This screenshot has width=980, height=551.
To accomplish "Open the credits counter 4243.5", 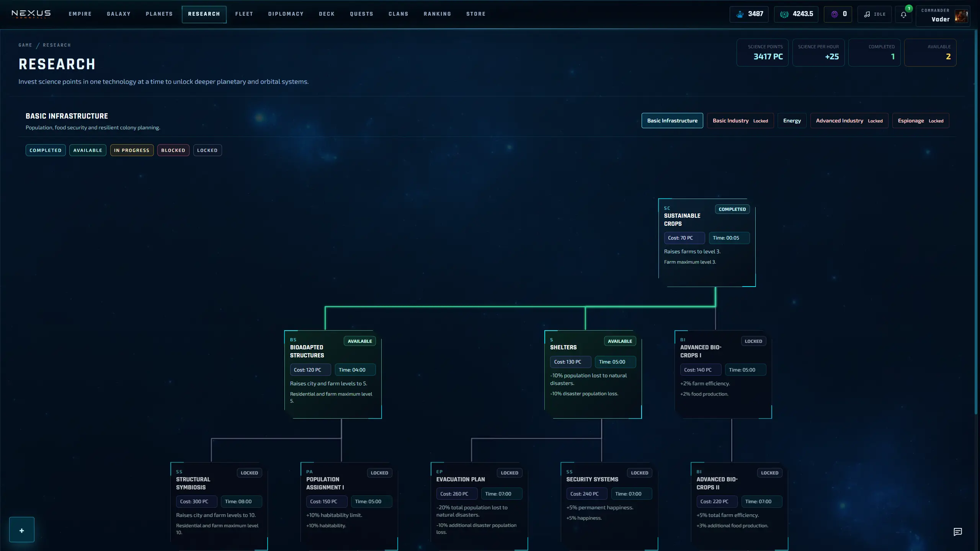I will click(x=796, y=14).
